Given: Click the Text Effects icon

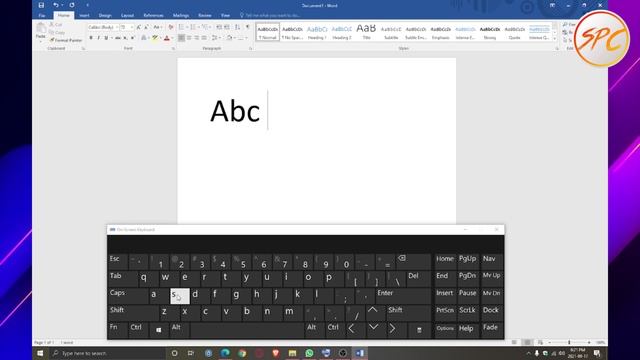Looking at the screenshot, I should (144, 38).
